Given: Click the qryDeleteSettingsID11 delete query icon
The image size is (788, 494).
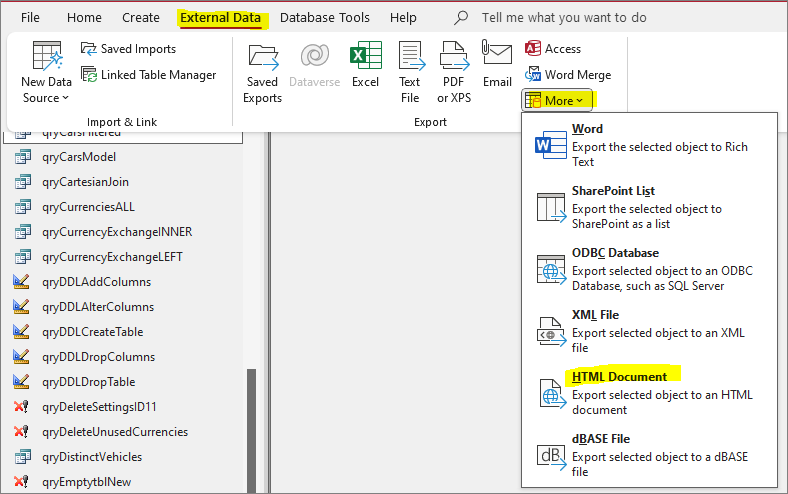Looking at the screenshot, I should point(22,407).
